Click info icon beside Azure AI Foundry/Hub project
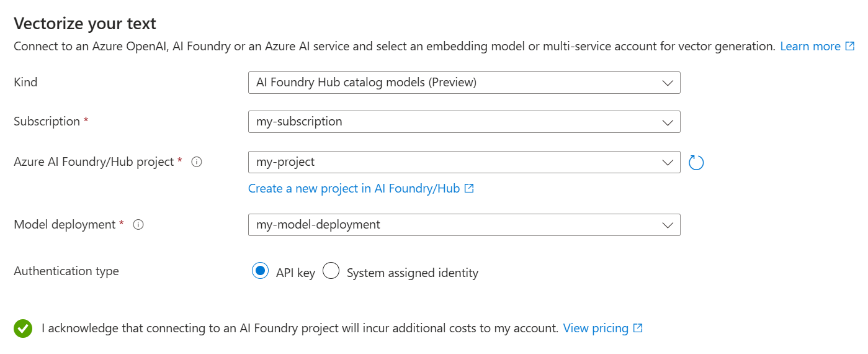The image size is (868, 354). pyautogui.click(x=197, y=162)
